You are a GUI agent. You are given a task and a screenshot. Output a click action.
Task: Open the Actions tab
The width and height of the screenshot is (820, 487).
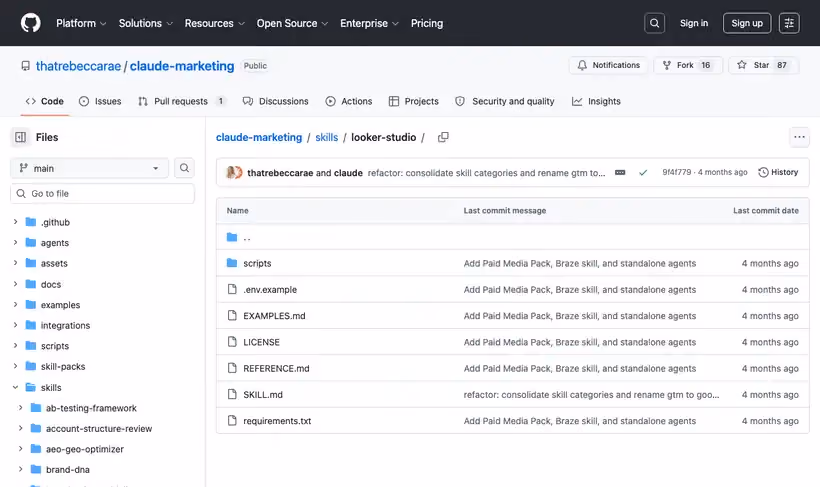tap(349, 101)
